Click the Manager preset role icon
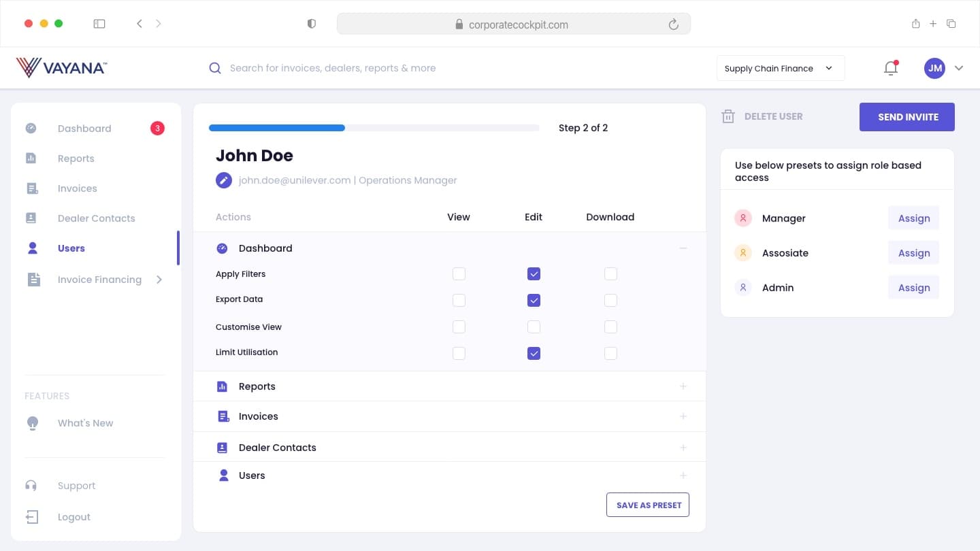 [743, 218]
